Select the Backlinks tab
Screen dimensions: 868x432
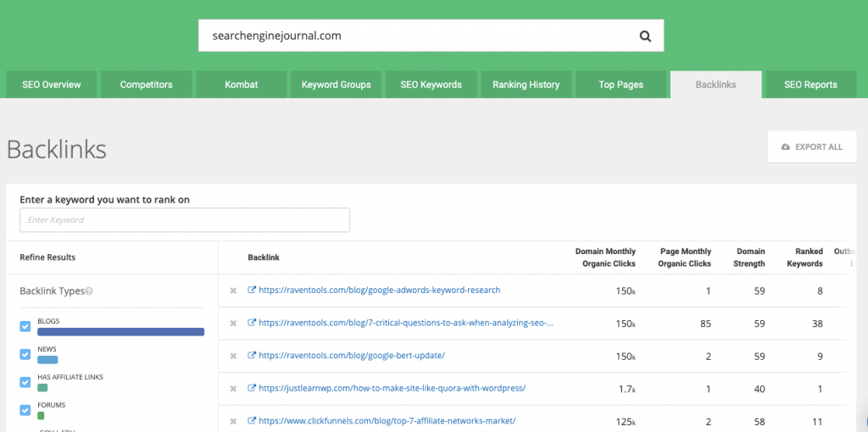coord(715,85)
